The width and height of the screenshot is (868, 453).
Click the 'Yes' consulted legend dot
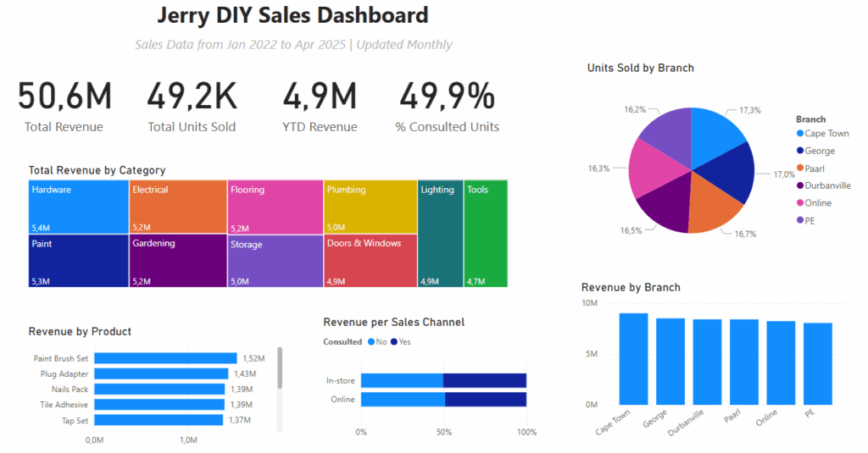click(x=394, y=342)
